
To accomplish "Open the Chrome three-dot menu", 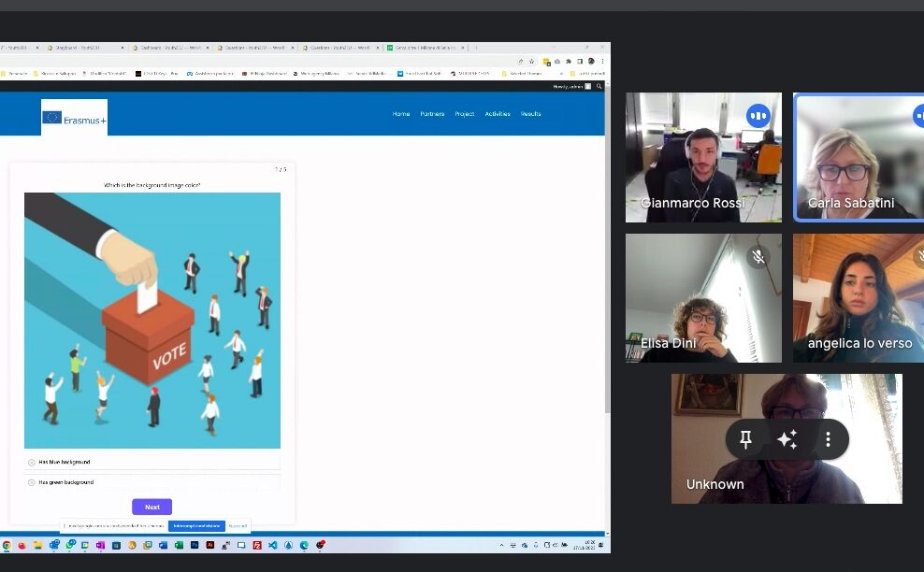I will [602, 62].
